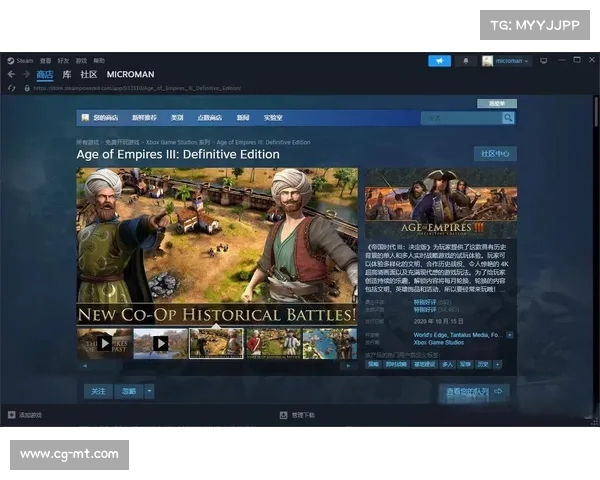This screenshot has width=600, height=480.
Task: Open 实验室 in store navigation
Action: click(x=273, y=118)
